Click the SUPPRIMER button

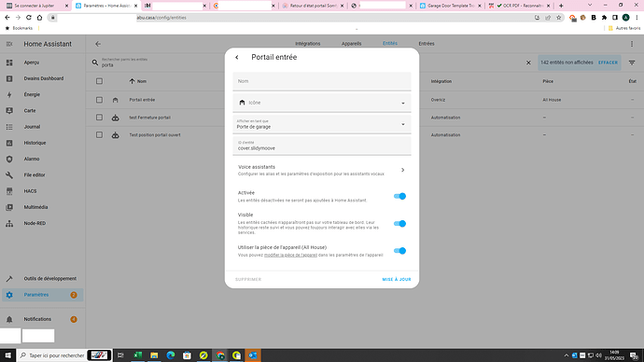[248, 280]
